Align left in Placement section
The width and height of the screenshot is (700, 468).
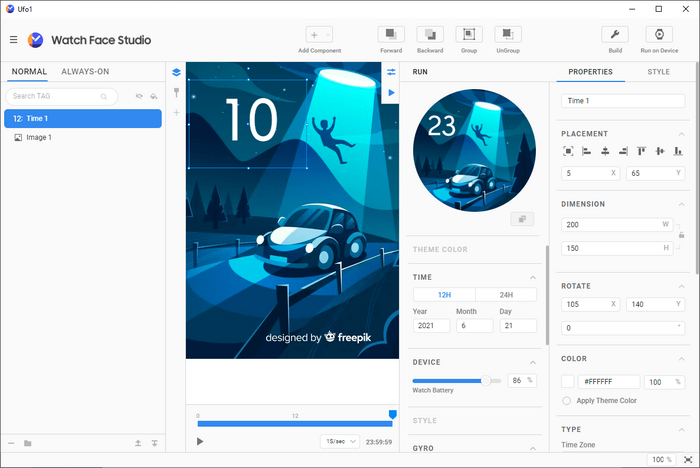586,151
